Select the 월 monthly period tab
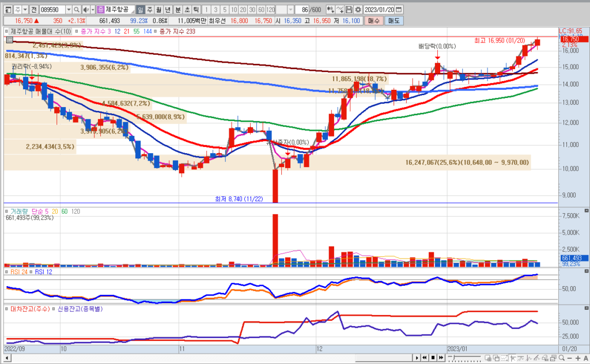This screenshot has width=590, height=364. pyautogui.click(x=158, y=10)
